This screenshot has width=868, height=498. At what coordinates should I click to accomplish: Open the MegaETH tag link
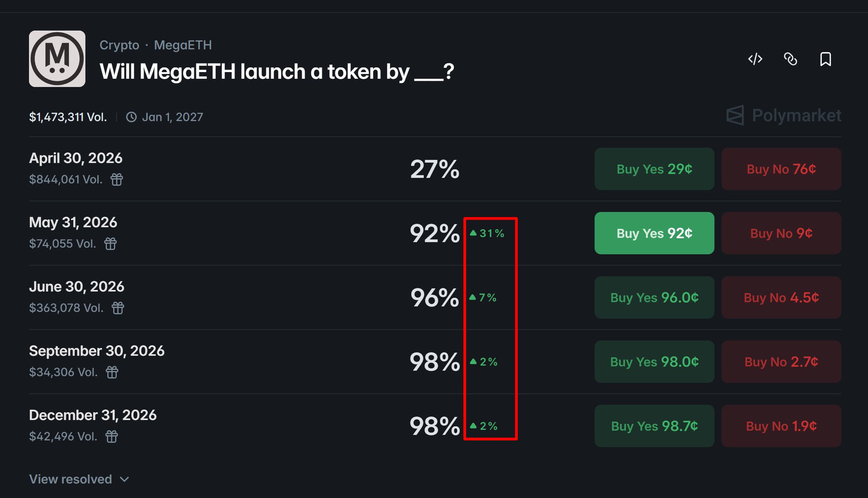pos(183,45)
